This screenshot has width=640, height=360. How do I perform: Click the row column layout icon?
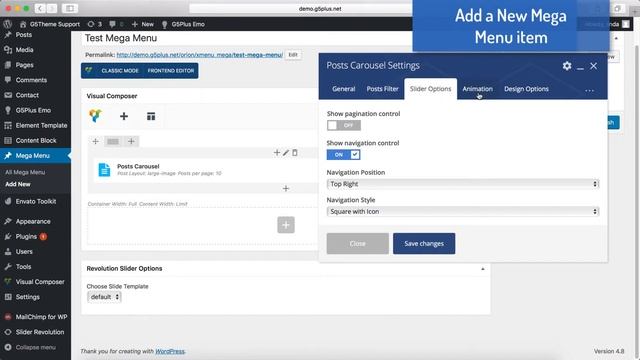[x=113, y=141]
